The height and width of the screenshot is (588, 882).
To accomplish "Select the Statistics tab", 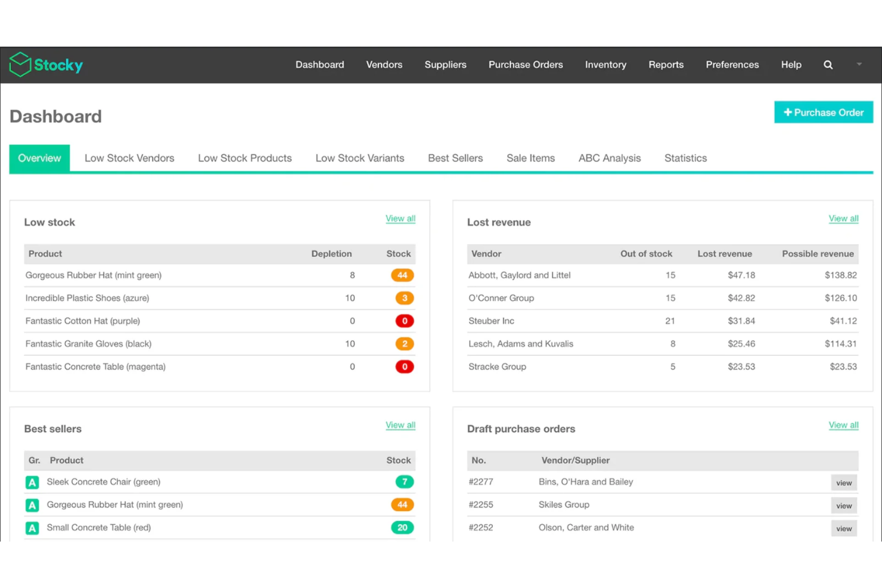I will click(685, 158).
